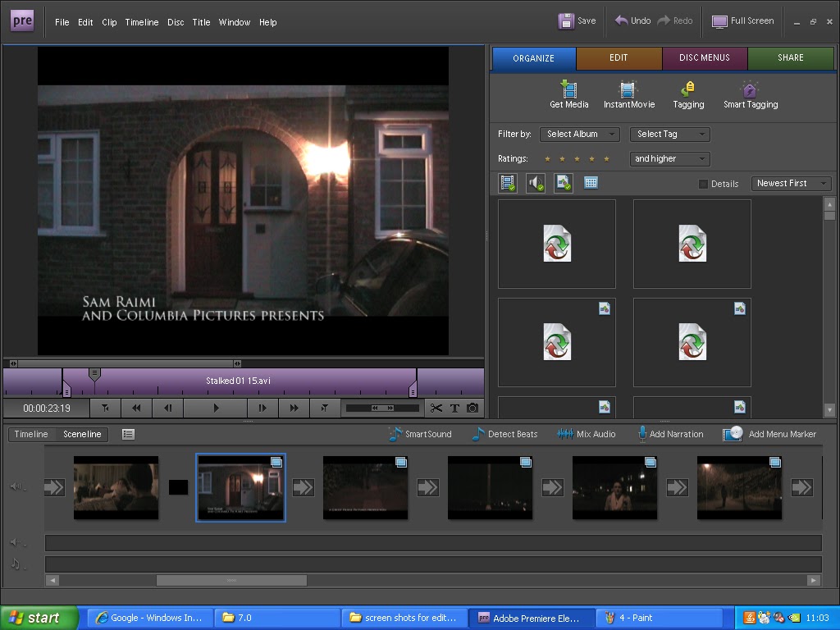The image size is (840, 630).
Task: Switch to Full Screen view
Action: point(742,21)
